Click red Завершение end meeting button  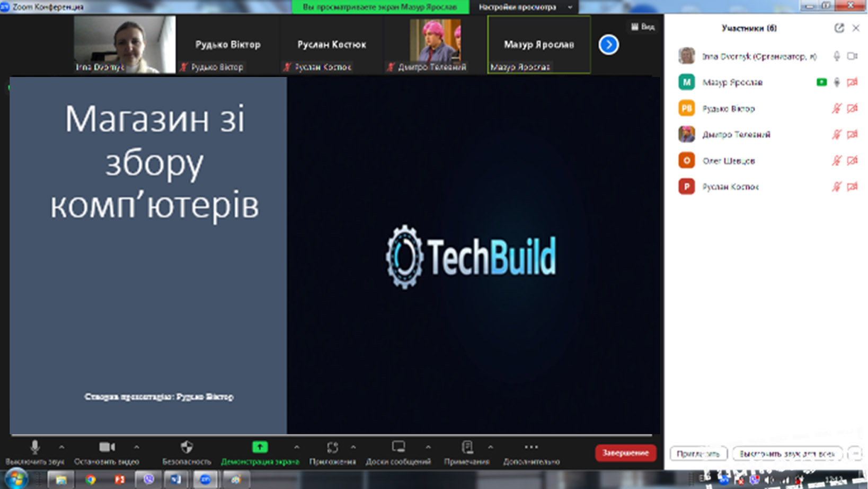coord(625,452)
